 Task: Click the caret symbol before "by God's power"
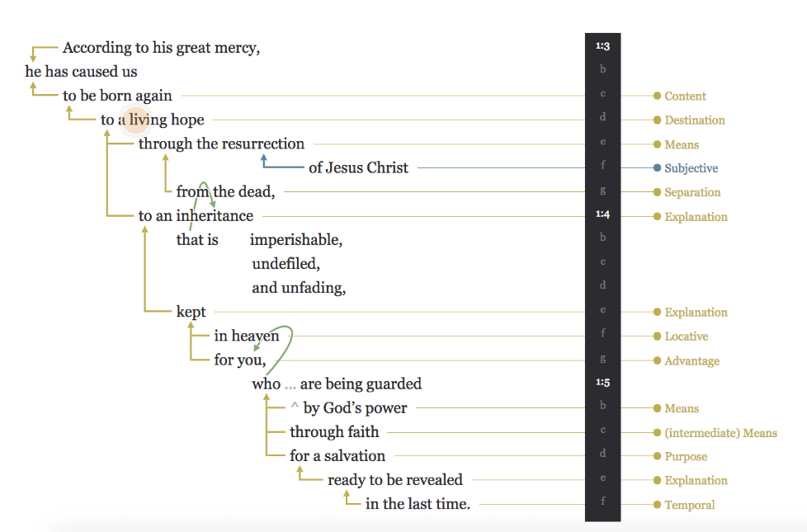pos(295,408)
